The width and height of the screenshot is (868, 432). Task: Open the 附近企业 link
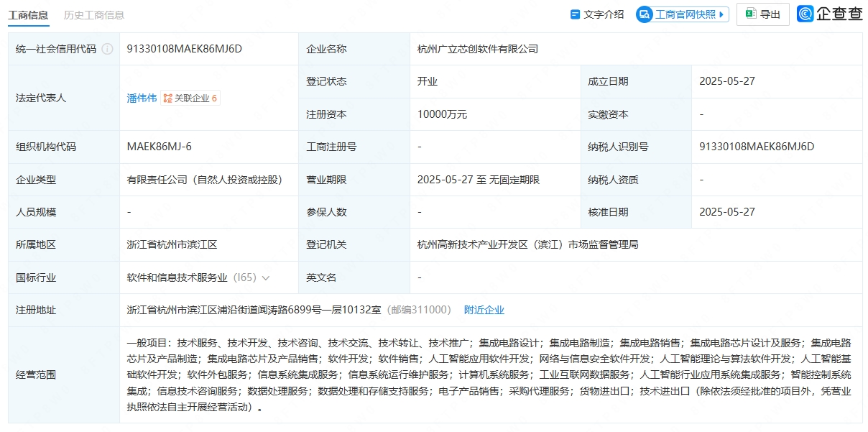tap(484, 310)
